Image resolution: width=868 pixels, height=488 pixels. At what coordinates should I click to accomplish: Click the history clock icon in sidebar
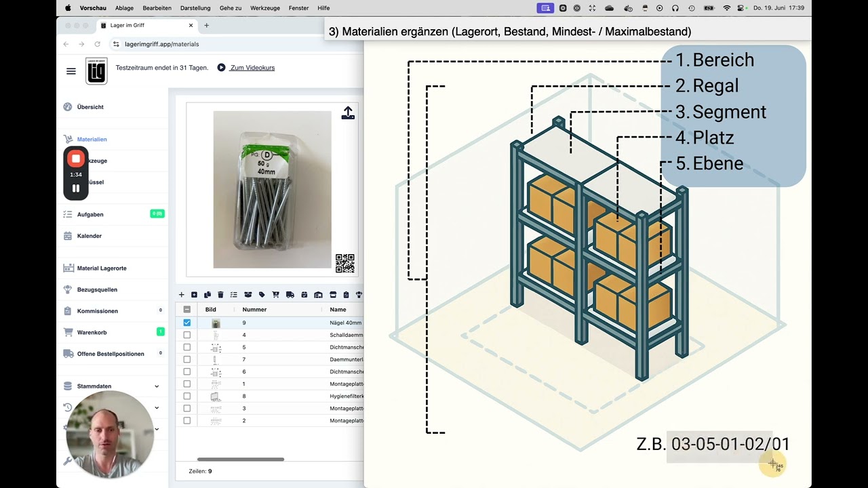click(67, 407)
